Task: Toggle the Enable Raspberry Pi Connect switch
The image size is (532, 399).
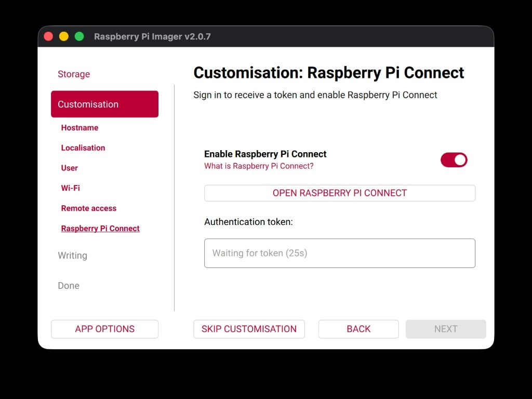Action: pos(454,160)
